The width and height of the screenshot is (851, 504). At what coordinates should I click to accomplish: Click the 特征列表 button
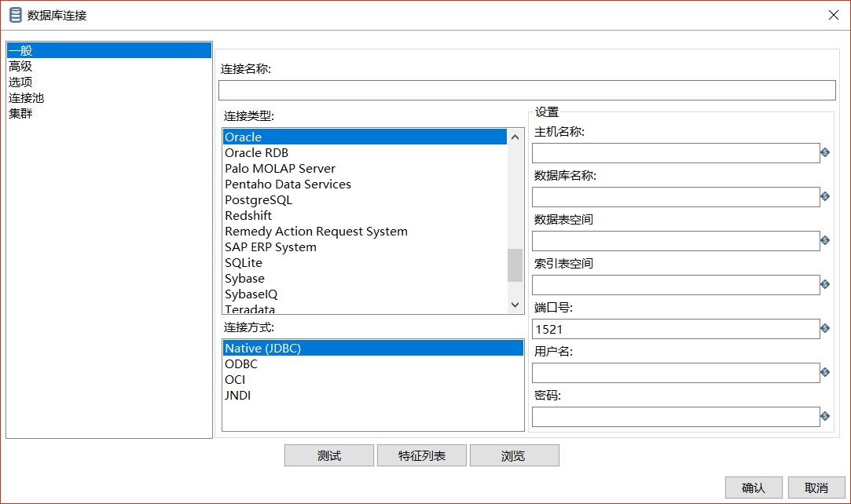pos(422,456)
